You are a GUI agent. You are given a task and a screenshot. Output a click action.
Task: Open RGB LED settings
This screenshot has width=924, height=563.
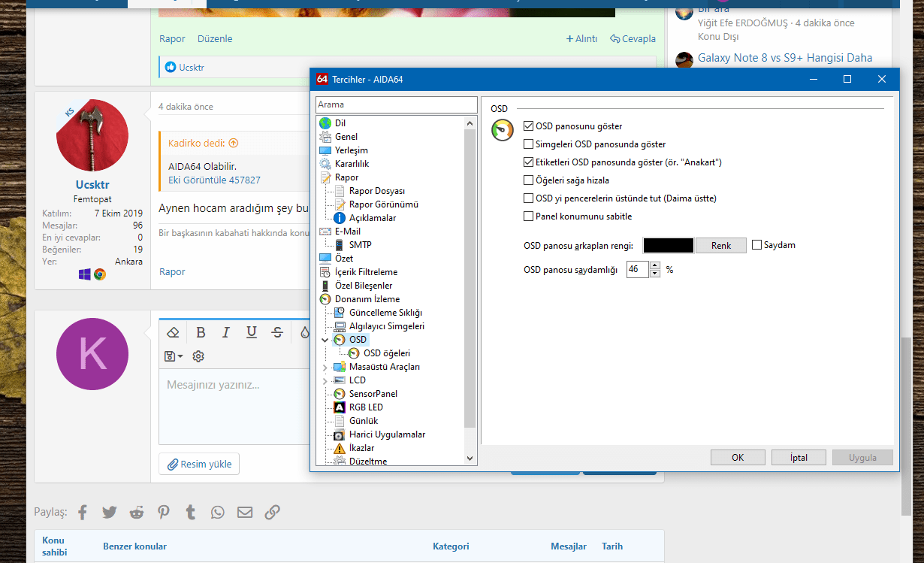tap(366, 407)
